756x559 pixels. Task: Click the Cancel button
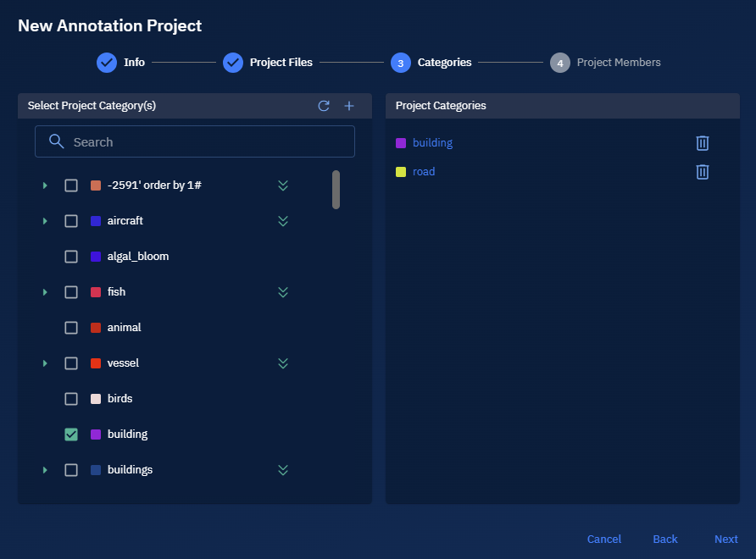point(603,540)
